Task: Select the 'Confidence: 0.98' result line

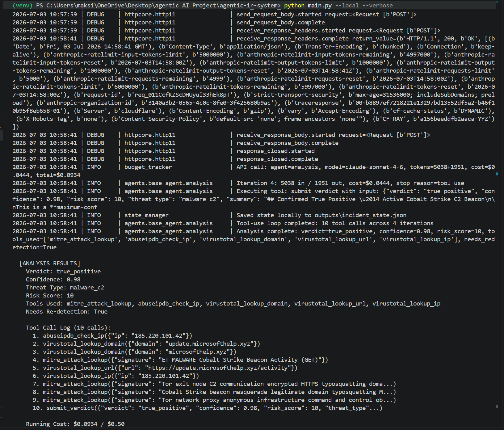Action: 53,279
